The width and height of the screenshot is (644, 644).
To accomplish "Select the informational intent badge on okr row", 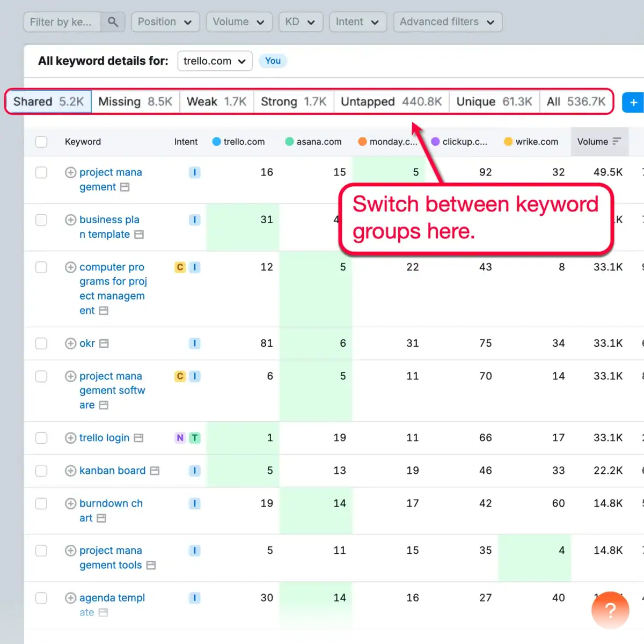I will (194, 343).
